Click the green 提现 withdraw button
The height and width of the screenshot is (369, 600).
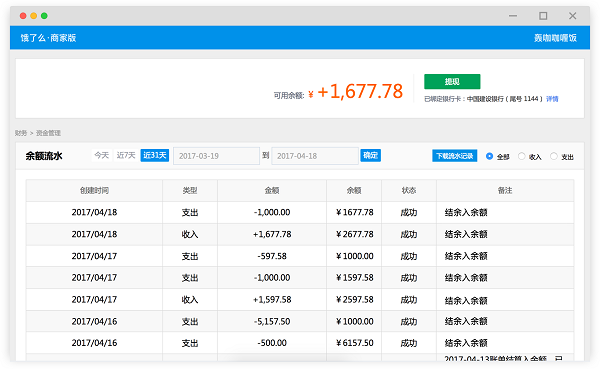452,82
